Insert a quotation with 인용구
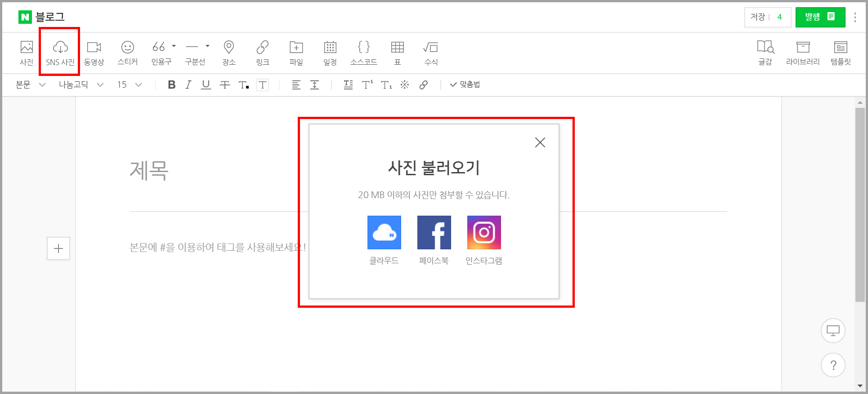This screenshot has width=868, height=394. pos(159,53)
